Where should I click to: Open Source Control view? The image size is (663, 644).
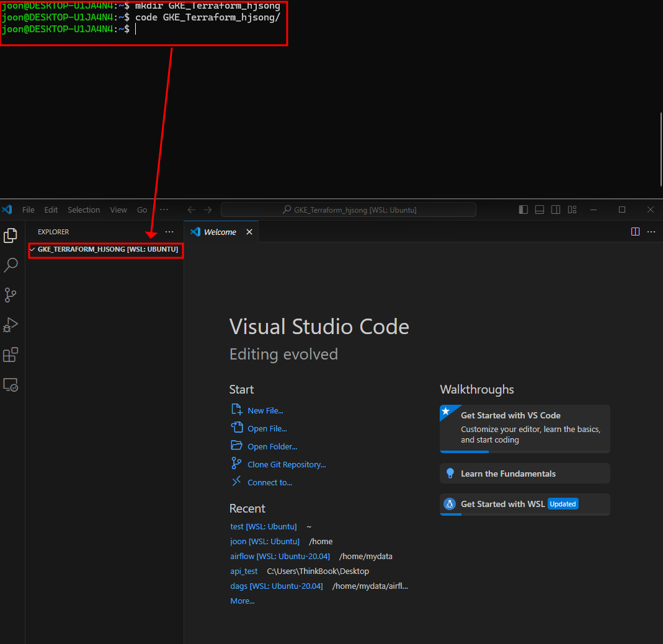[x=10, y=295]
